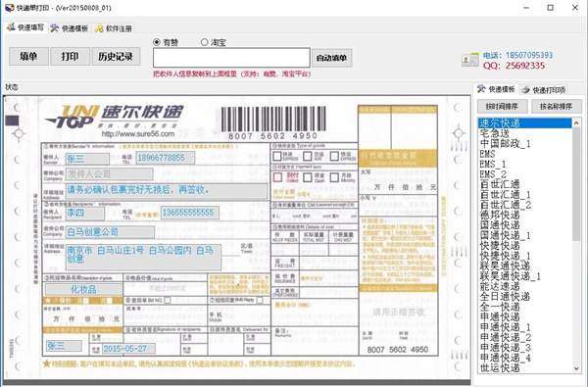This screenshot has width=588, height=387.
Task: Edit signature field 张三 at bottom
Action: click(64, 346)
